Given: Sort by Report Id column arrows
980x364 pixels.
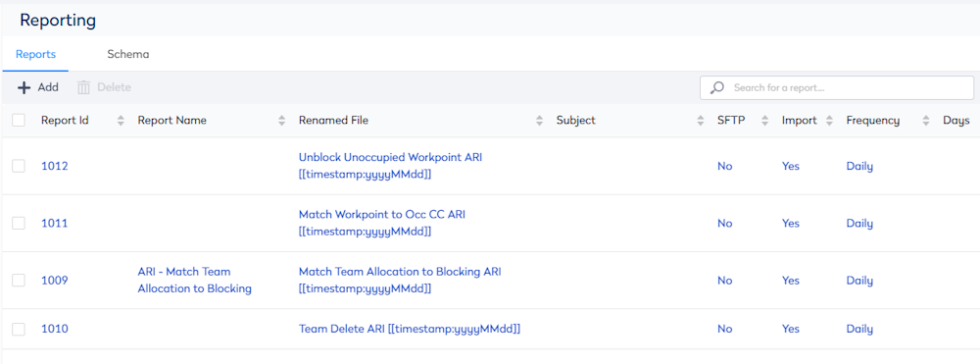Looking at the screenshot, I should (121, 121).
